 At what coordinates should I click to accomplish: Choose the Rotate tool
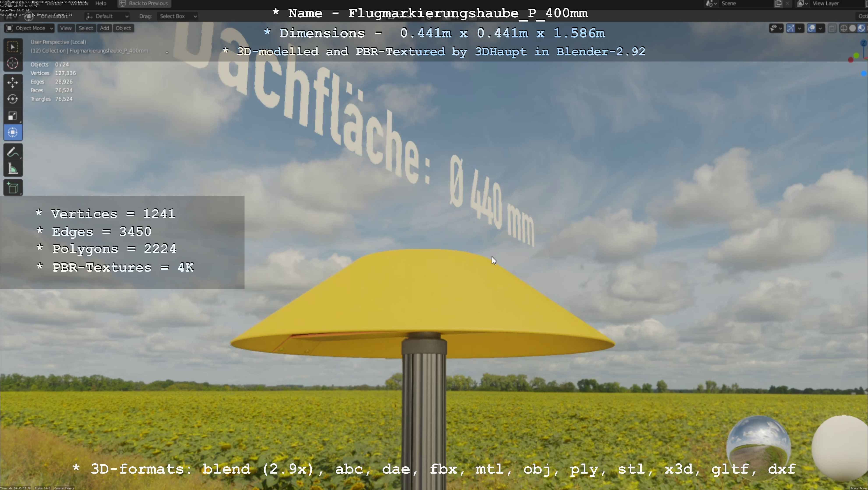pos(13,99)
